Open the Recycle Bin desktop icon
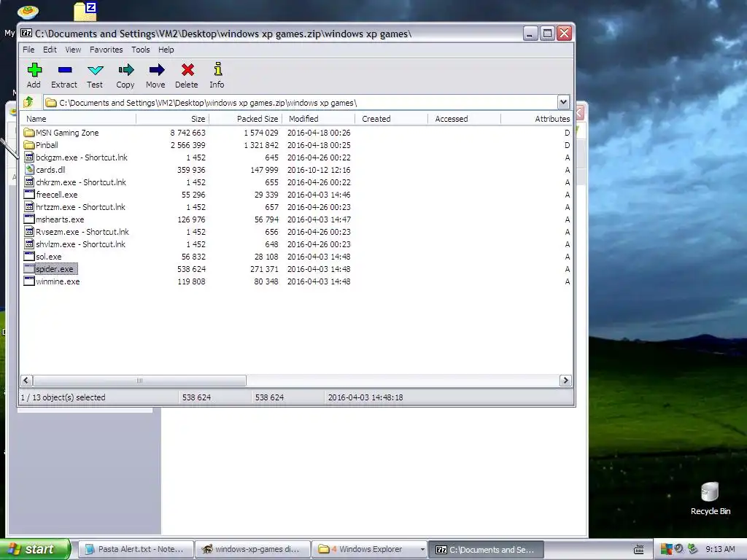 tap(709, 492)
